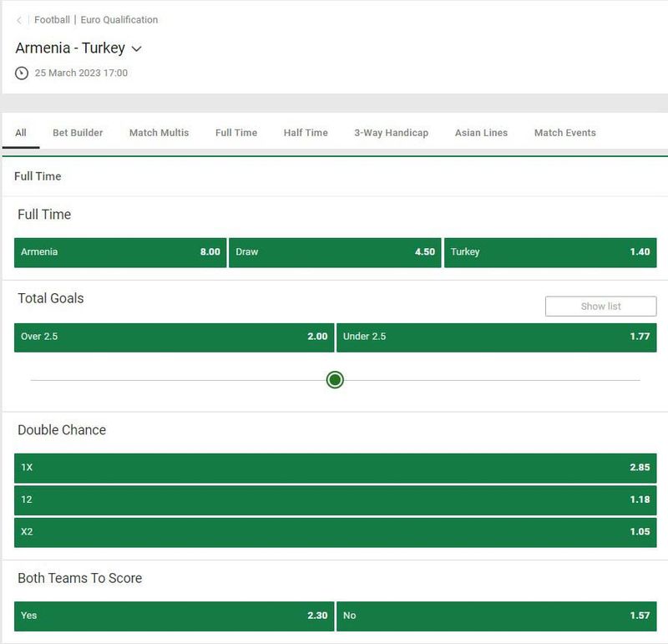Select the Draw odds 4.50
Viewport: 668px width, 644px height.
click(335, 252)
